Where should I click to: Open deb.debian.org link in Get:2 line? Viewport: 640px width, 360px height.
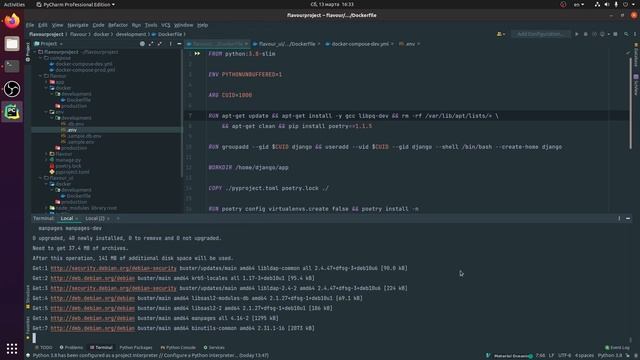pyautogui.click(x=93, y=278)
